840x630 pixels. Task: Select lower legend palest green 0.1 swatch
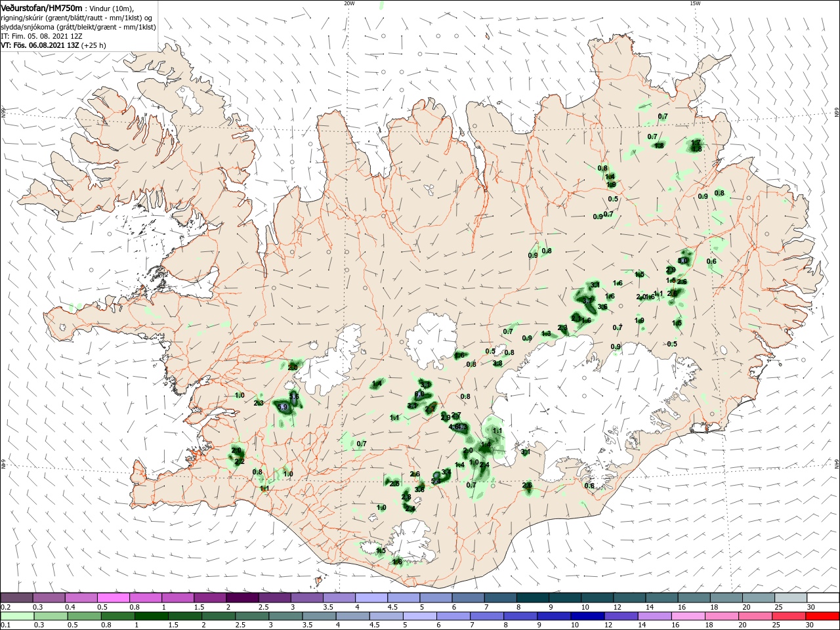tap(17, 616)
